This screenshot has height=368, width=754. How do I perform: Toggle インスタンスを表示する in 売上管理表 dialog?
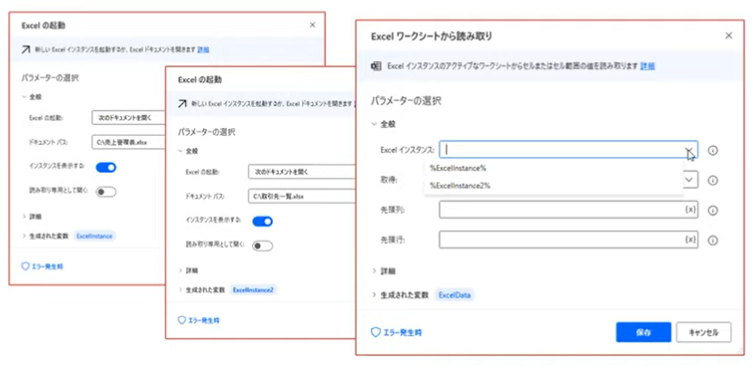[x=106, y=167]
